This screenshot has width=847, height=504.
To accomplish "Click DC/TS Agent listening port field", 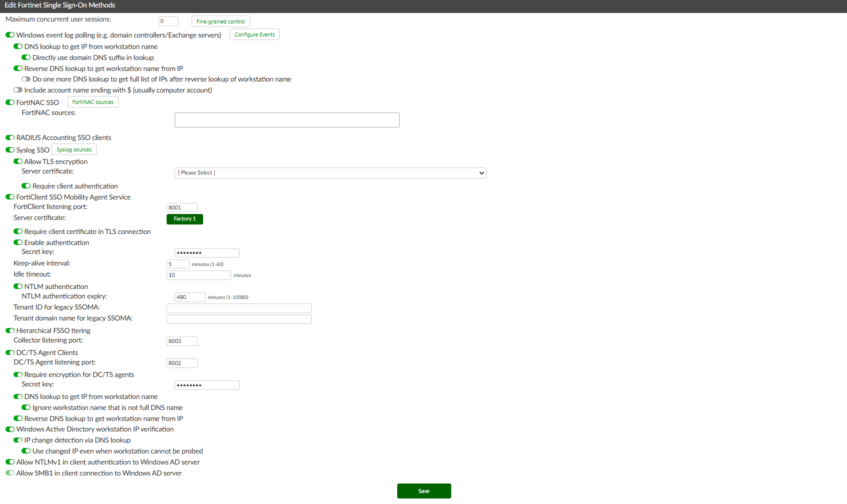I will (x=182, y=363).
